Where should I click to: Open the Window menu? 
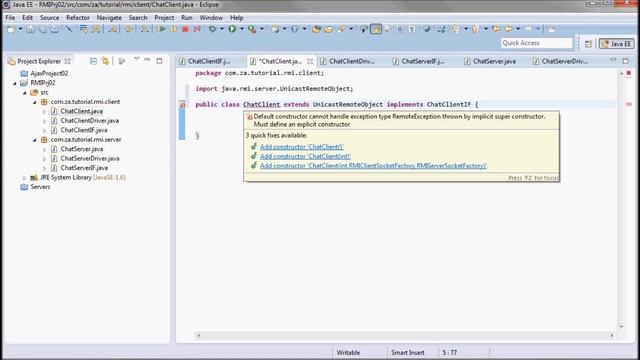coord(211,18)
